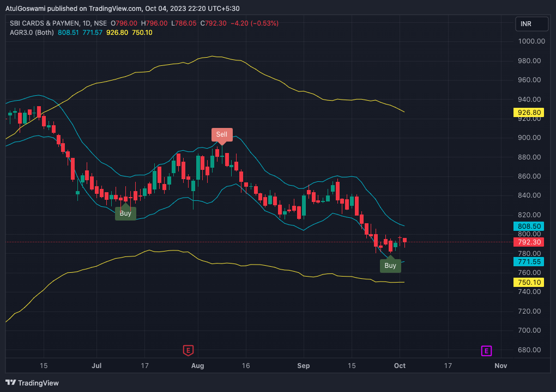Click the 680.00 price axis label
The image size is (556, 392).
click(x=529, y=350)
